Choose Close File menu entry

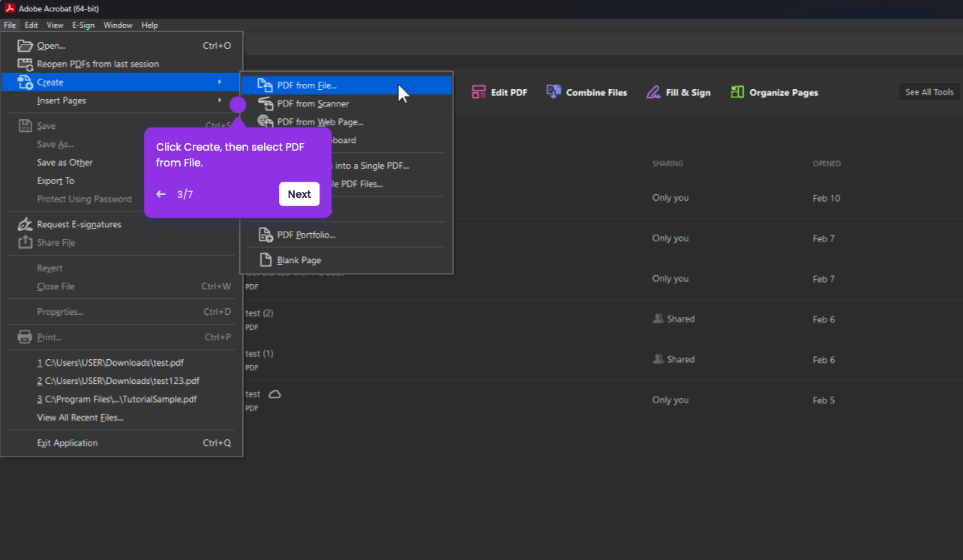tap(55, 286)
